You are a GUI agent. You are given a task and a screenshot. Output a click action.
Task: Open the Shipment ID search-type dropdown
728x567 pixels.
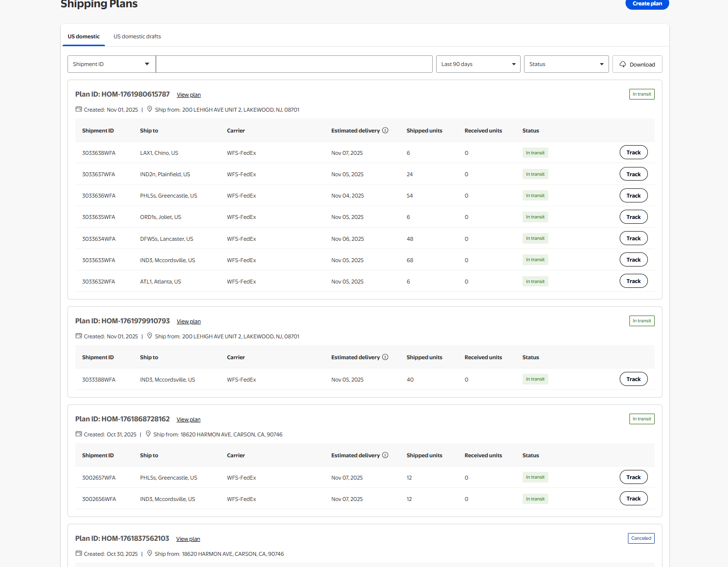coord(112,64)
